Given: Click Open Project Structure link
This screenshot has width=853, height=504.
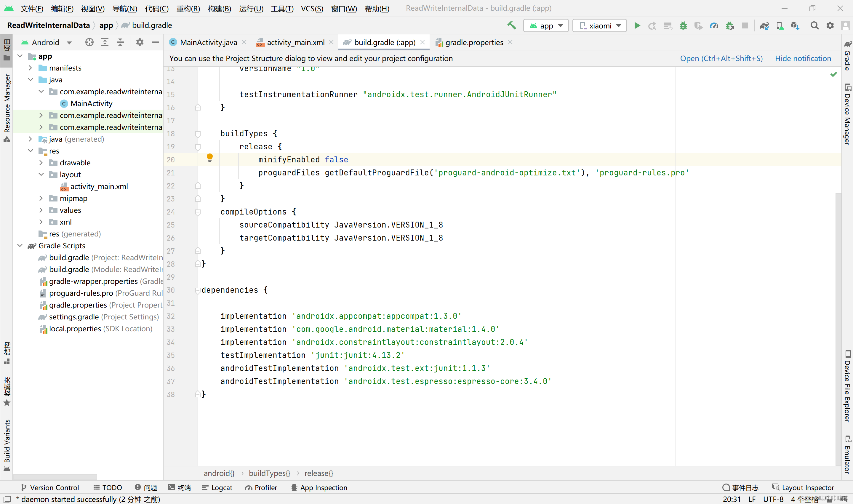Looking at the screenshot, I should click(721, 58).
